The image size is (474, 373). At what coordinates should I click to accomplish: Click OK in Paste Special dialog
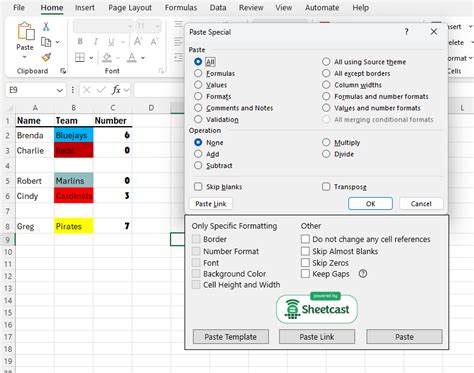[x=370, y=204]
